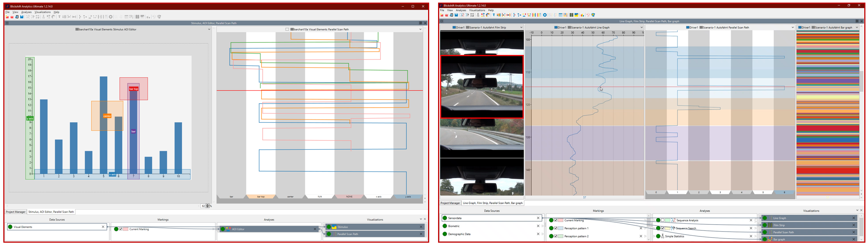
Task: Click yellow Sequence Search color swatch
Action: pyautogui.click(x=668, y=228)
